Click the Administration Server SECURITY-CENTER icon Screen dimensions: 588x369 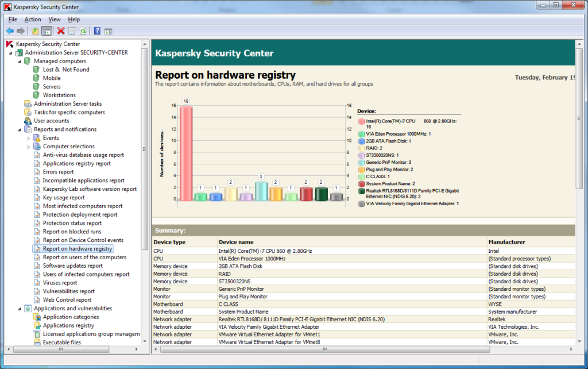[x=19, y=52]
